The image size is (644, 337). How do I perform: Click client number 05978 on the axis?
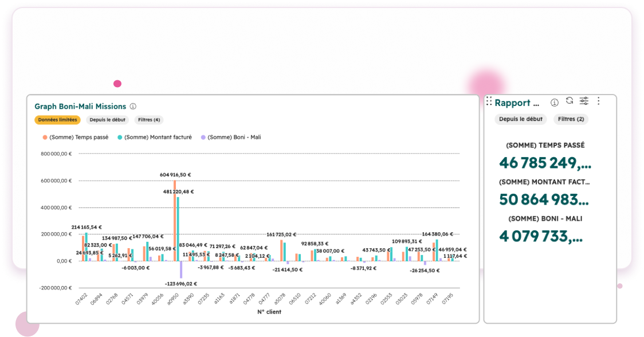pos(417,299)
